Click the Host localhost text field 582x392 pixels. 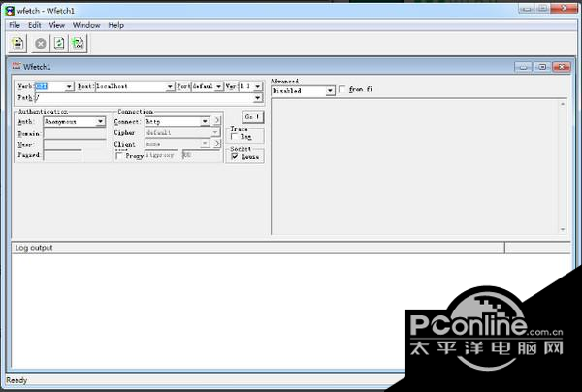click(131, 86)
